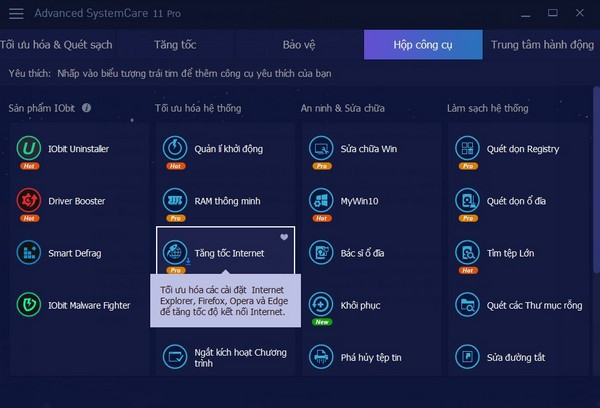Switch to Tối ưu hóa & Quét sạch tab

point(57,45)
